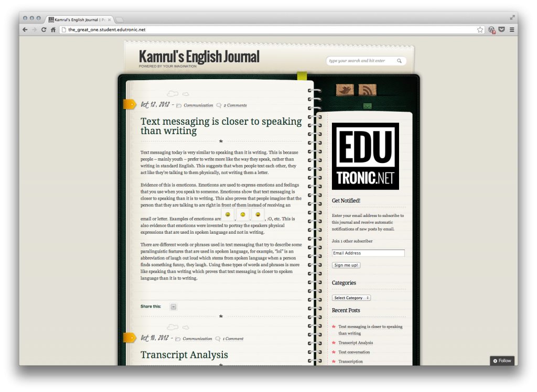This screenshot has width=537, height=392.
Task: Click the Share this: label
Action: [x=151, y=307]
